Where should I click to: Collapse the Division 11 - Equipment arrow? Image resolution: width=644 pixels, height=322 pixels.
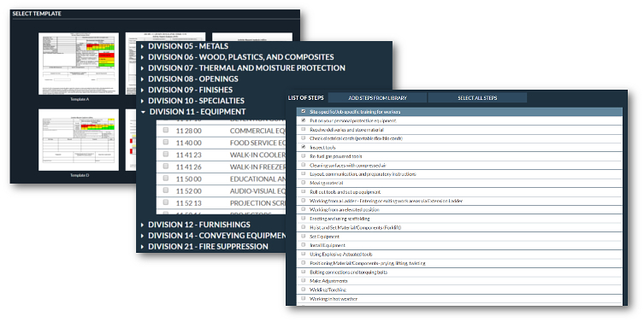[x=143, y=112]
